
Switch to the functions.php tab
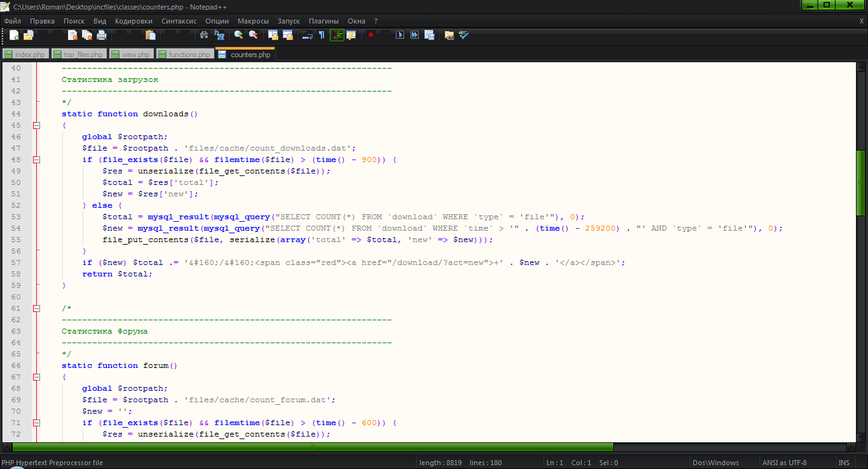point(188,55)
